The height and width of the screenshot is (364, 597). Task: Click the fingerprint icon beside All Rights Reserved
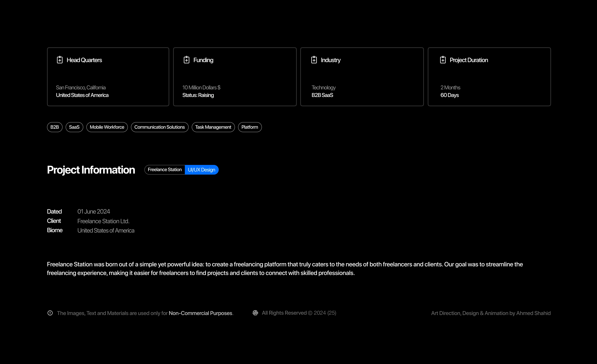coord(255,313)
